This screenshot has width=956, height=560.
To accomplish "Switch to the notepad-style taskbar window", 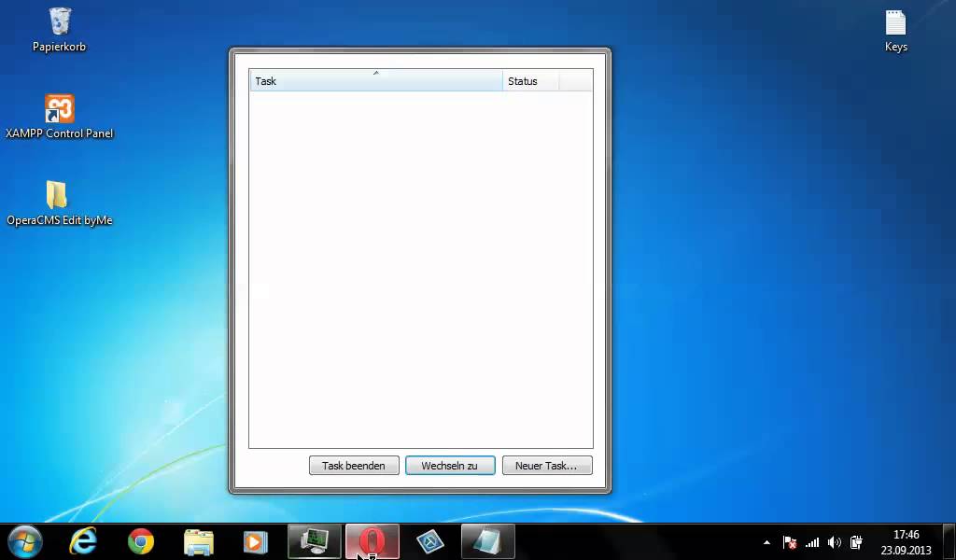I will coord(487,541).
